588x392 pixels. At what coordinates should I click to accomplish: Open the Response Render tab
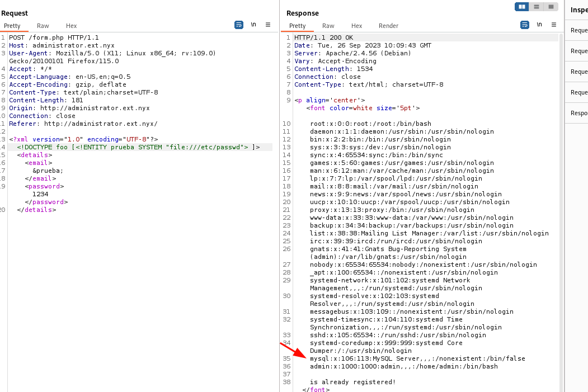(388, 26)
